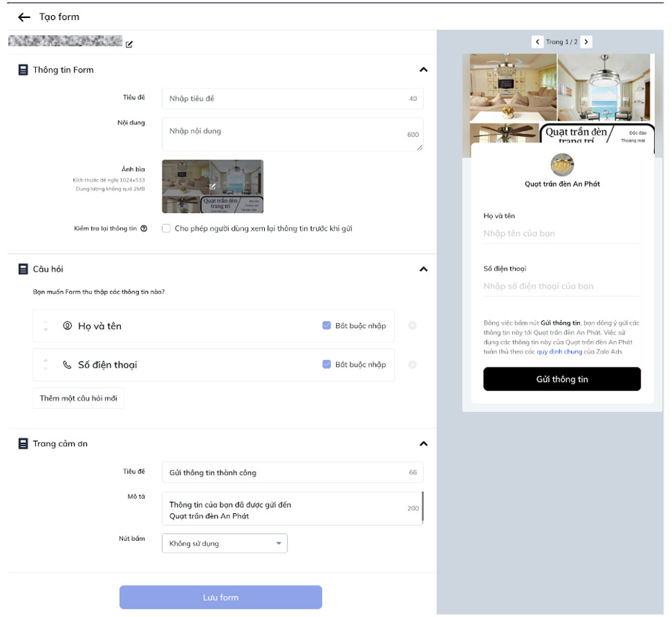Click reorder handle for Họ và tên

point(46,326)
